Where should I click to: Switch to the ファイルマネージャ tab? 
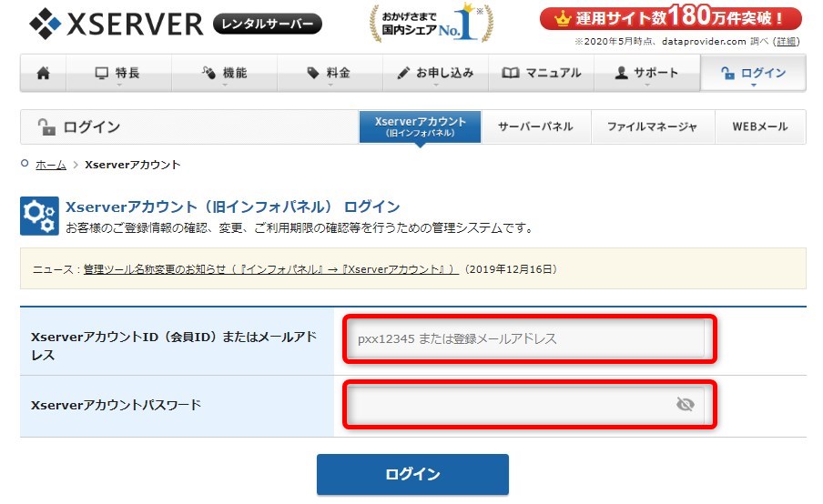point(653,126)
